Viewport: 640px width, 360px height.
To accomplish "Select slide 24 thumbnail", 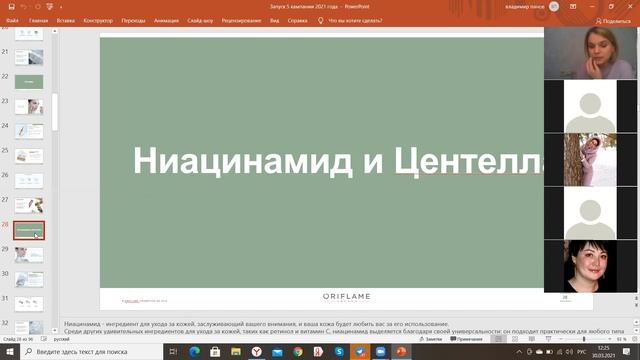I will [29, 131].
